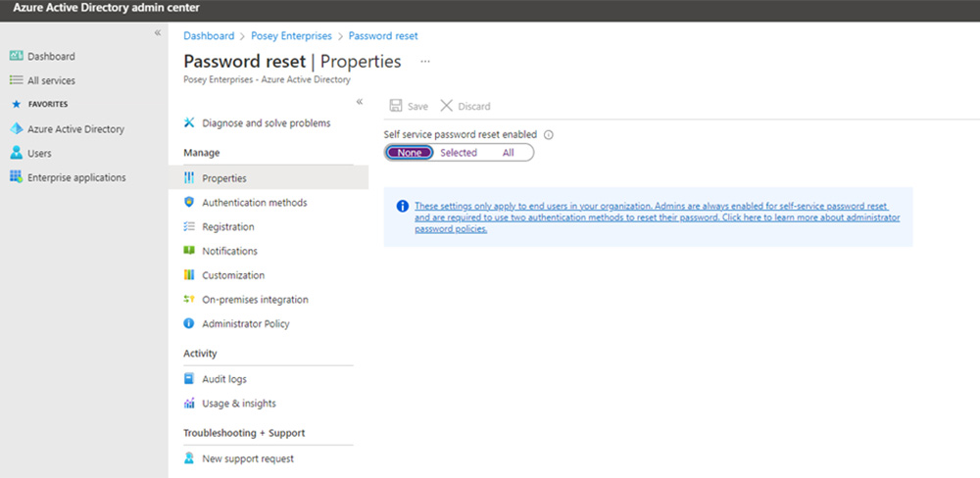Screen dimensions: 980x478
Task: Click the Authentication methods shield icon
Action: 189,203
